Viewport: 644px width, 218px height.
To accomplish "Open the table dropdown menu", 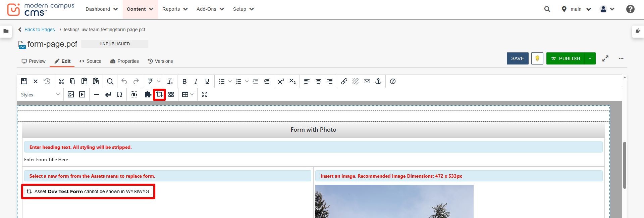I will point(188,94).
